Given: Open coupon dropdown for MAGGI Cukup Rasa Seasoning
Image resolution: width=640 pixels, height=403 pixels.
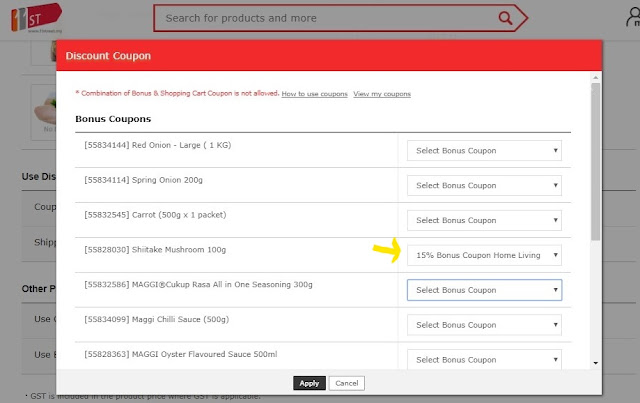Looking at the screenshot, I should coord(484,290).
